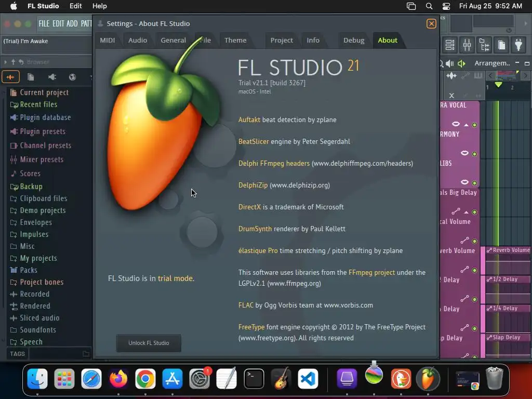Open My projects folder in browser
532x399 pixels.
(38, 258)
